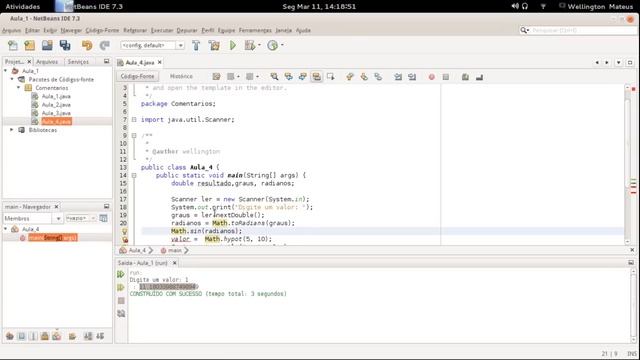Screen dimensions: 640x360
Task: Click the Stop Macro Recording square icon
Action: pos(446,77)
